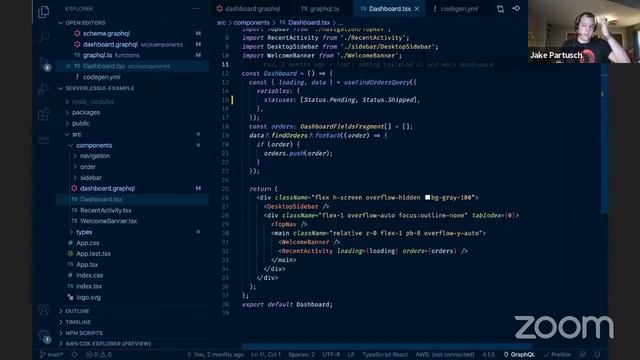Image resolution: width=640 pixels, height=360 pixels.
Task: Open errors and warnings count in status bar
Action: click(x=98, y=355)
